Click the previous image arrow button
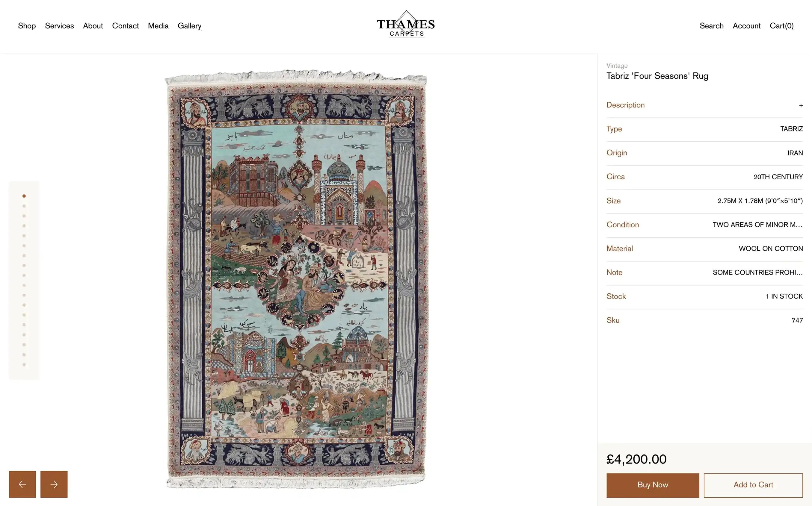 22,484
